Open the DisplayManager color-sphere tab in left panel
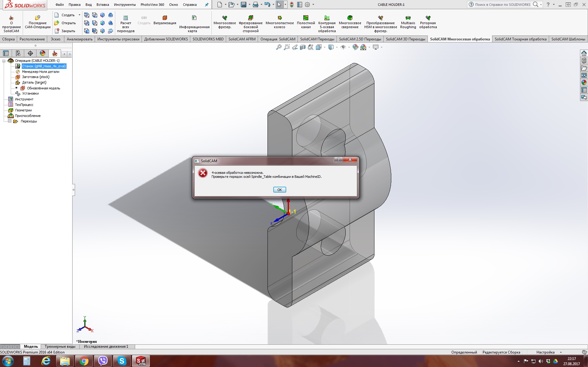 click(x=43, y=54)
